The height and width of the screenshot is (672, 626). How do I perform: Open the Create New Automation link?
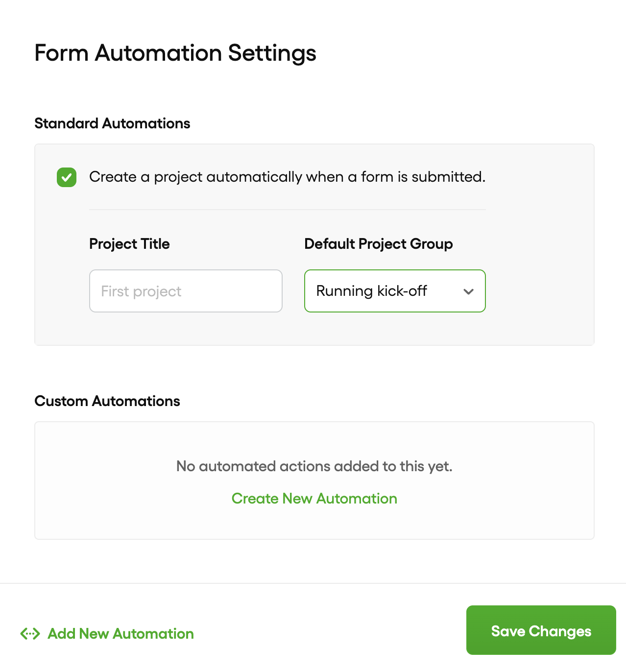tap(314, 499)
